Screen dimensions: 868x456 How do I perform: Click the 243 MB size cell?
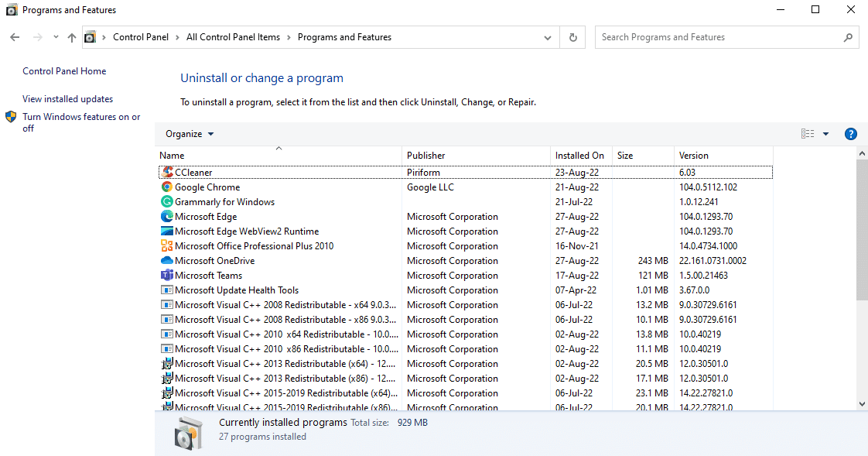tap(653, 260)
